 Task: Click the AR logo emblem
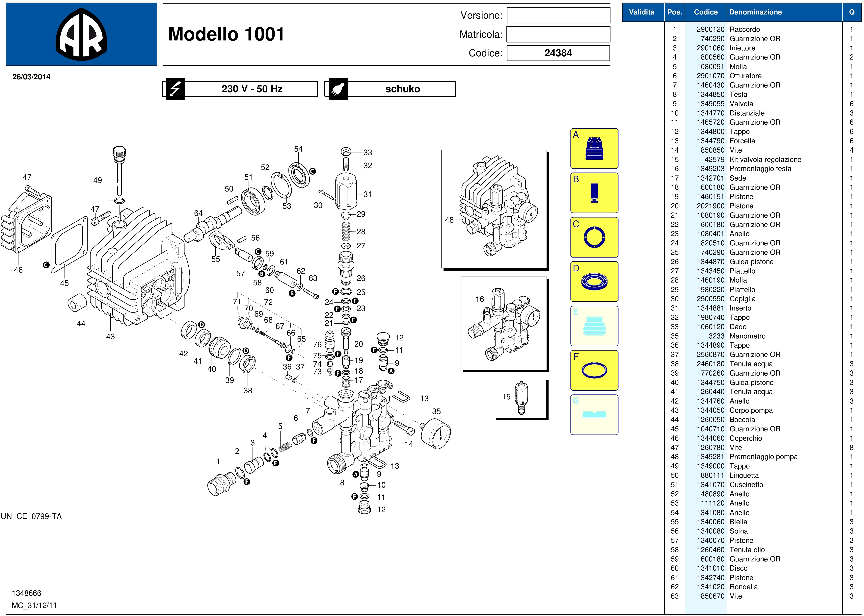pyautogui.click(x=81, y=34)
